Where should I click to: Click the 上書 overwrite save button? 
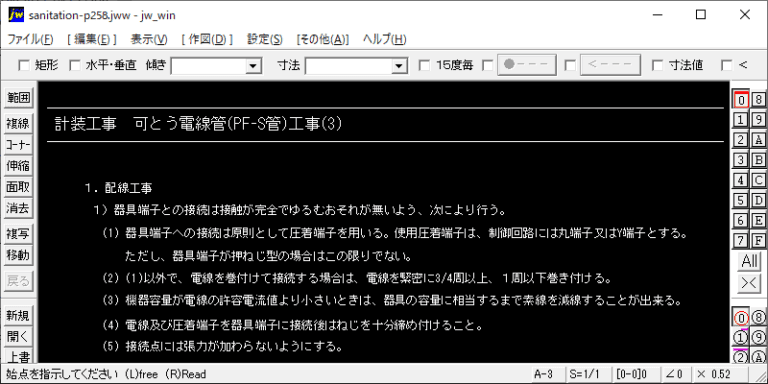[18, 356]
